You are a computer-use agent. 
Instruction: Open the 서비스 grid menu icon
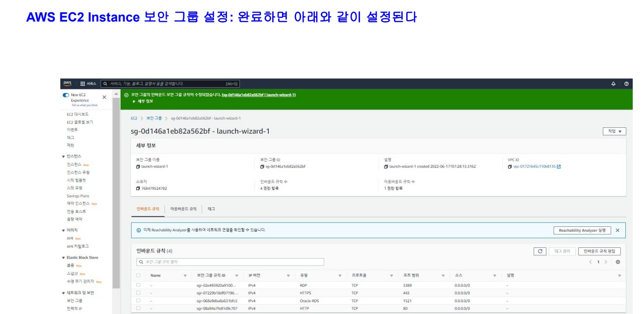(82, 84)
